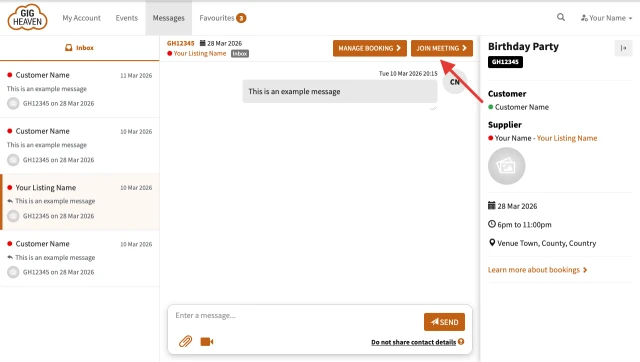The image size is (640, 362).
Task: Open the Your Name account dropdown
Action: tap(606, 18)
